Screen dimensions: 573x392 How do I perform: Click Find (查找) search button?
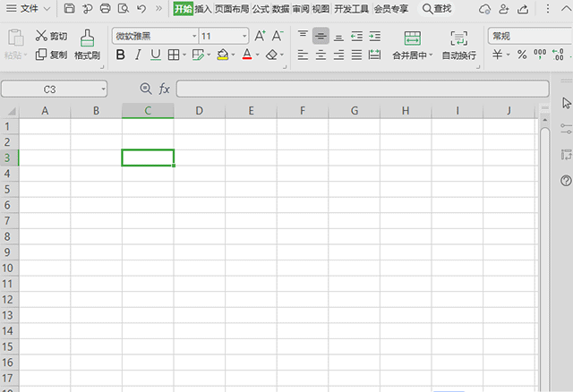coord(437,8)
